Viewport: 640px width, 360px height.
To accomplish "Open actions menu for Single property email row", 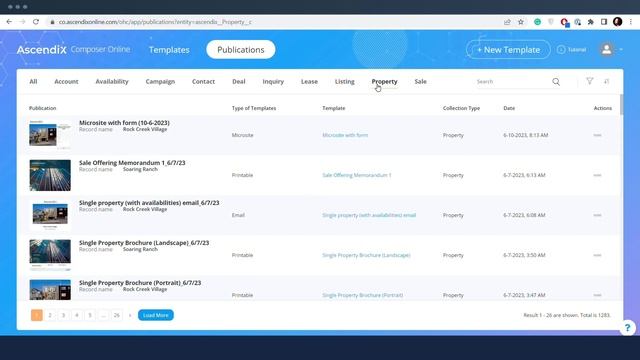I will (598, 215).
